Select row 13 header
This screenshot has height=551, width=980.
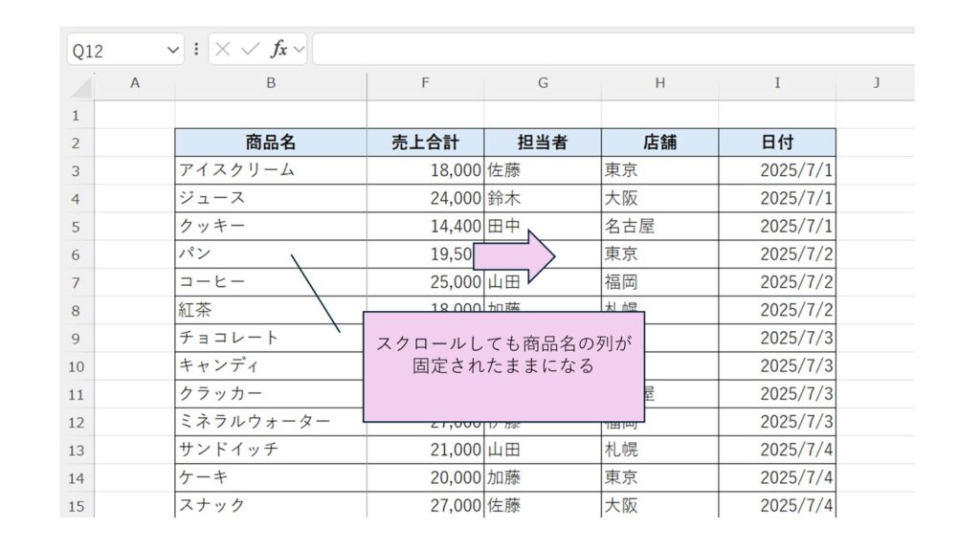(x=77, y=450)
